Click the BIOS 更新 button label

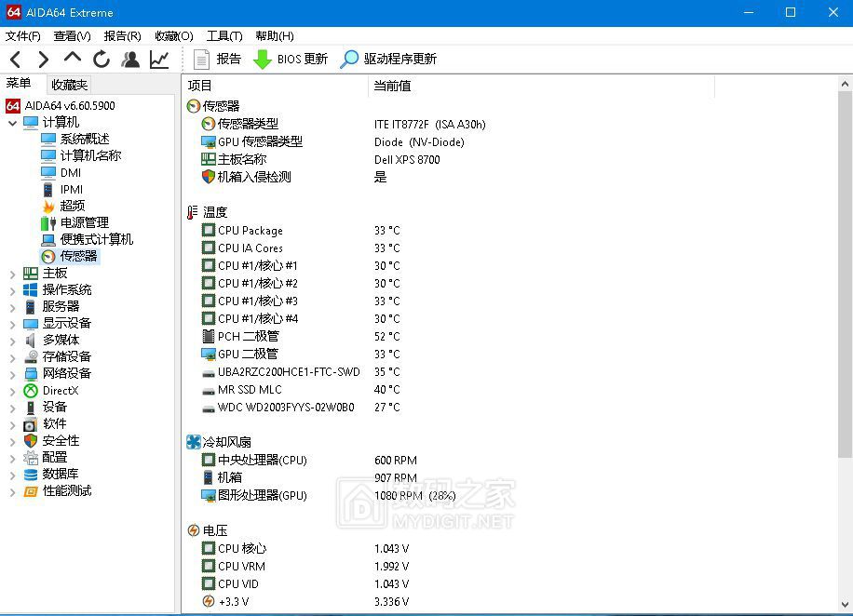click(303, 59)
